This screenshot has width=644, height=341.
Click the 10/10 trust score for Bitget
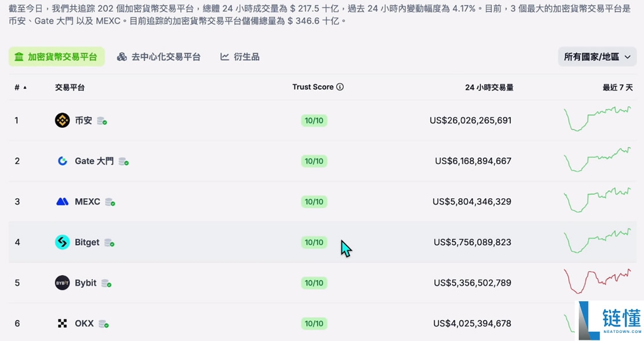coord(314,242)
